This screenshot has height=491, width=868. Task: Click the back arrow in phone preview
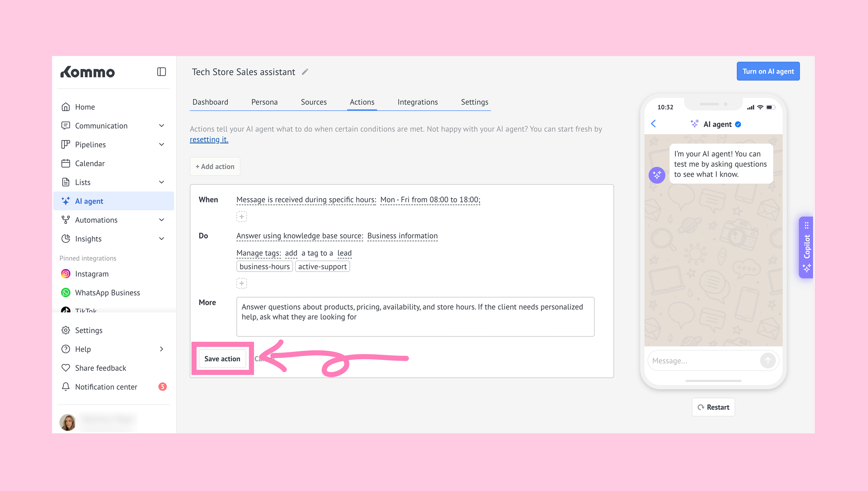(653, 124)
